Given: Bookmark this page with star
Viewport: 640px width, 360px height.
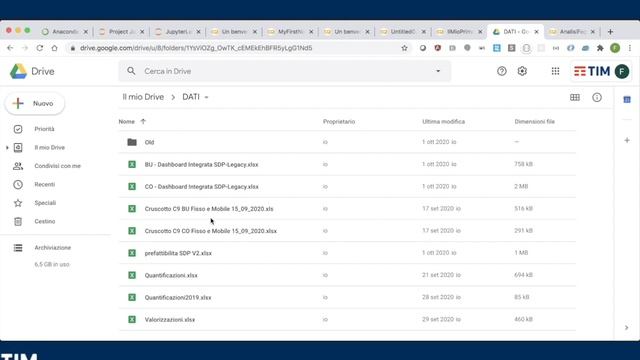Looking at the screenshot, I should pyautogui.click(x=404, y=48).
